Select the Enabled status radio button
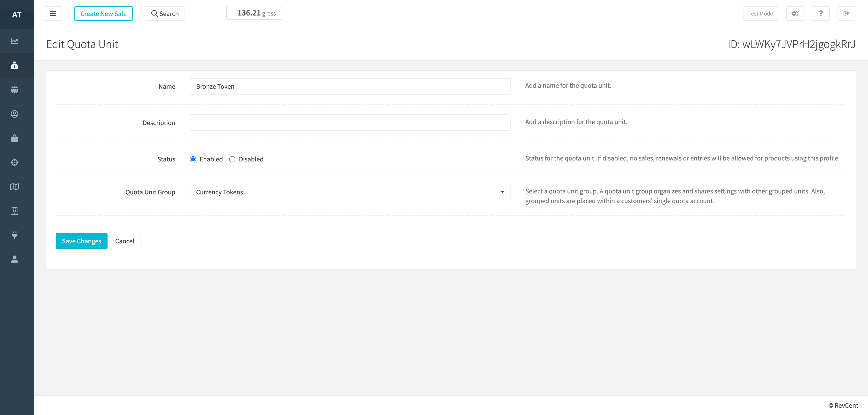Image resolution: width=868 pixels, height=415 pixels. pos(193,159)
